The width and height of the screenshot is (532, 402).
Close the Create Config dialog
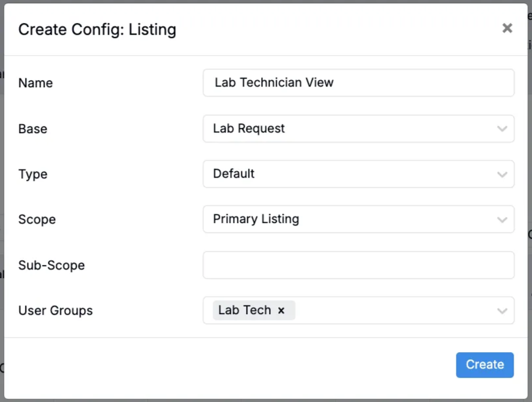click(507, 28)
